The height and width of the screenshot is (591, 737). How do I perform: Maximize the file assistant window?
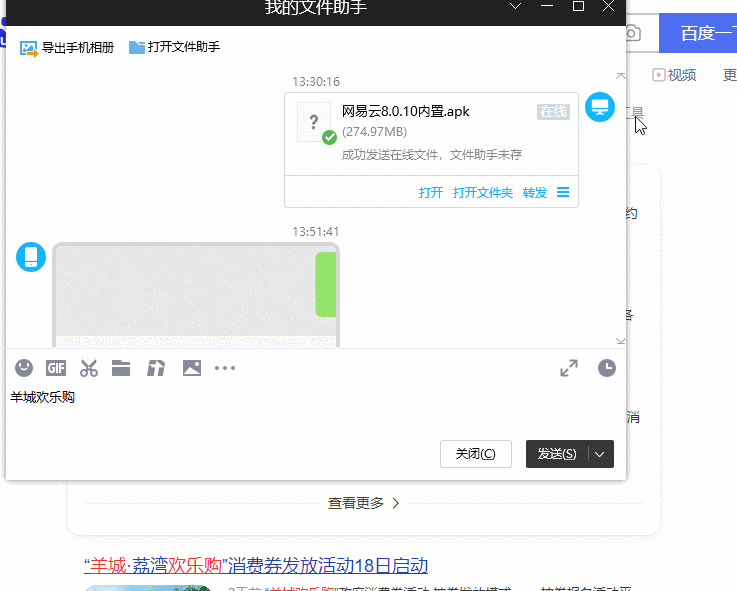pyautogui.click(x=578, y=6)
